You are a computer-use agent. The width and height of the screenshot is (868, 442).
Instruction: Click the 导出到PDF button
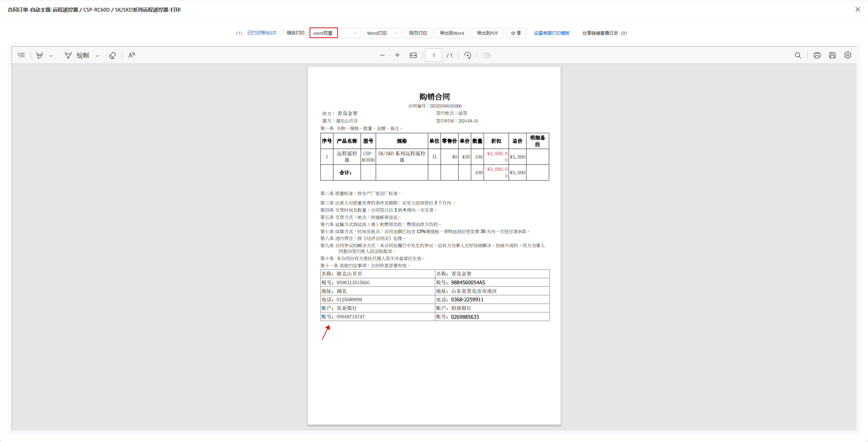[x=487, y=33]
